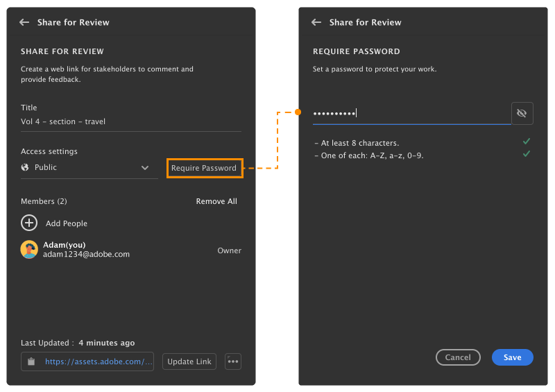Click the Title text field
555x392 pixels.
point(130,122)
